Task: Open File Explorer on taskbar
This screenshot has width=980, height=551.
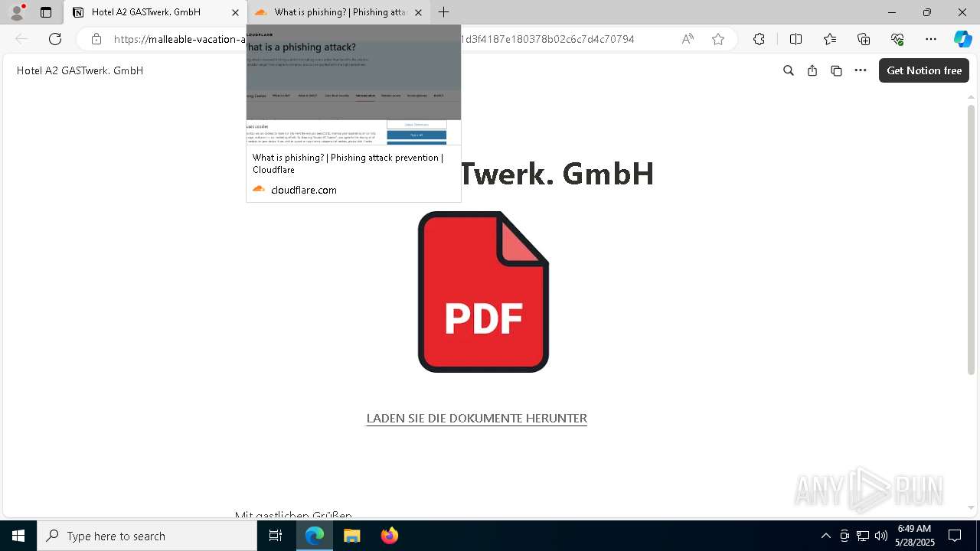Action: 352,536
